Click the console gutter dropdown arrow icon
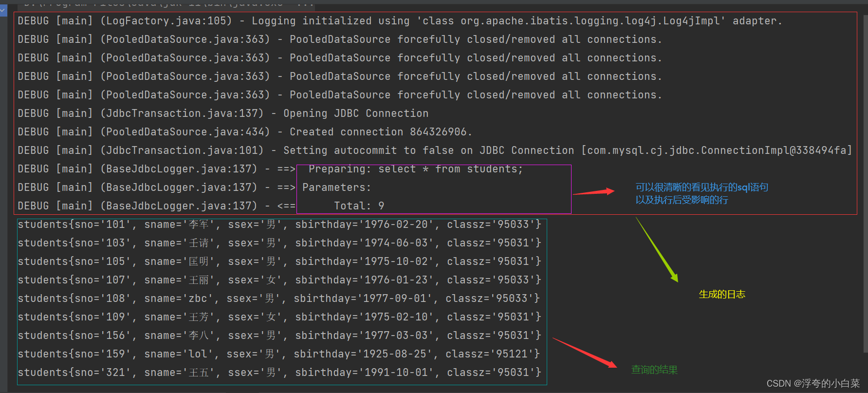The width and height of the screenshot is (868, 393). pos(3,10)
